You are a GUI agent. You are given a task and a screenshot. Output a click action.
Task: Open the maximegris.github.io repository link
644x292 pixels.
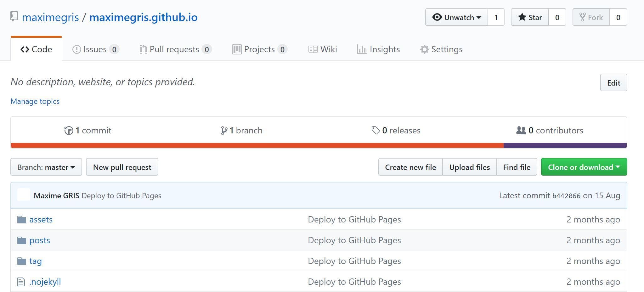click(x=144, y=17)
